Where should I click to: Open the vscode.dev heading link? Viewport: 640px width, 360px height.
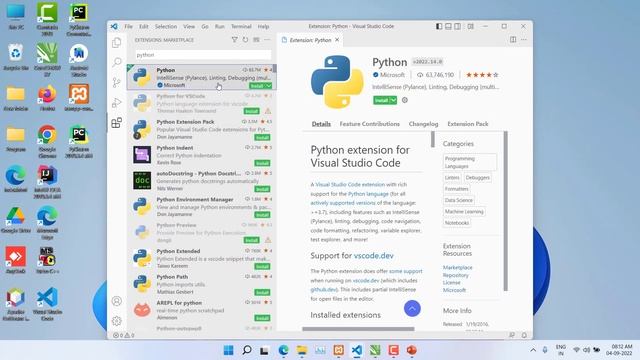click(x=373, y=256)
